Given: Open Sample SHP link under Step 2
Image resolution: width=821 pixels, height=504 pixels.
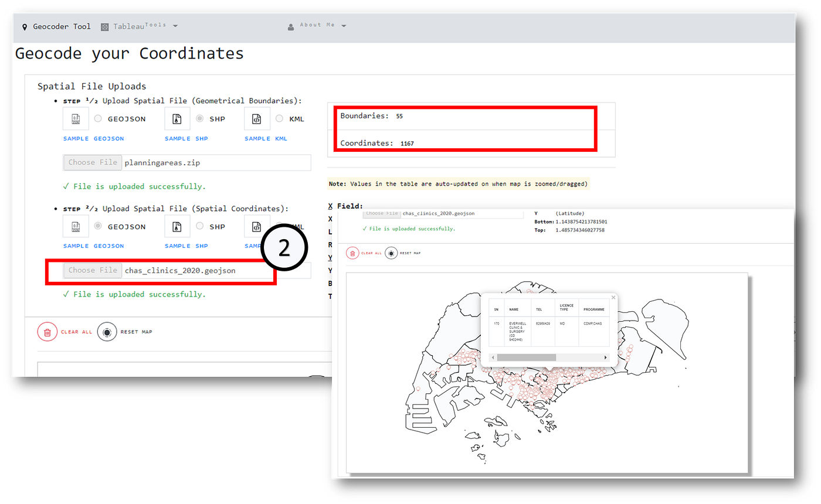Looking at the screenshot, I should (186, 246).
